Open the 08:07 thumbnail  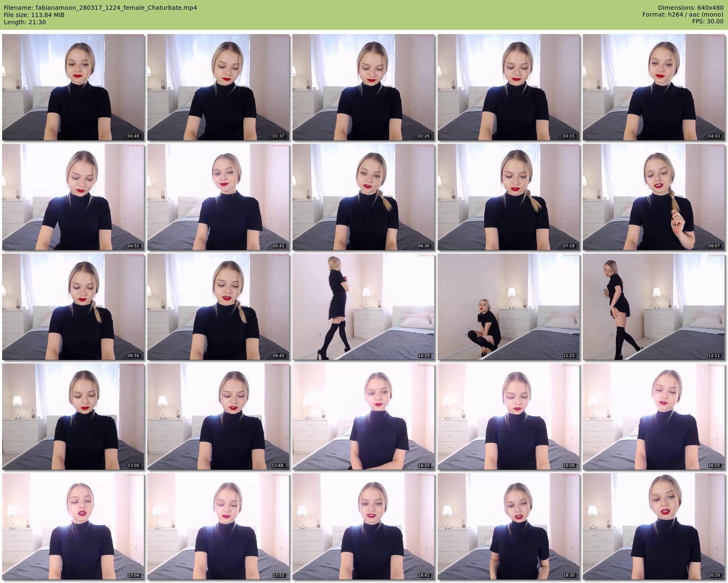click(x=653, y=197)
